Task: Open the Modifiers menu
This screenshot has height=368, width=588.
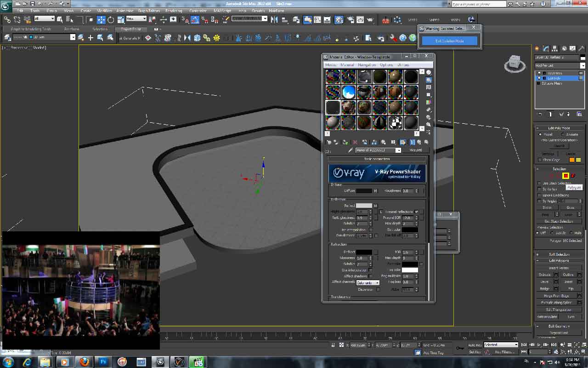Action: click(x=104, y=11)
